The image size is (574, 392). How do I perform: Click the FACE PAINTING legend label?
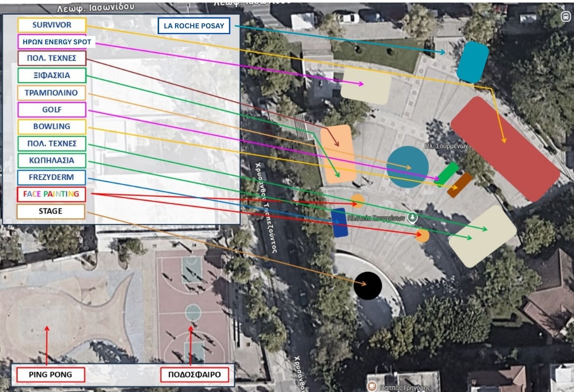point(51,194)
